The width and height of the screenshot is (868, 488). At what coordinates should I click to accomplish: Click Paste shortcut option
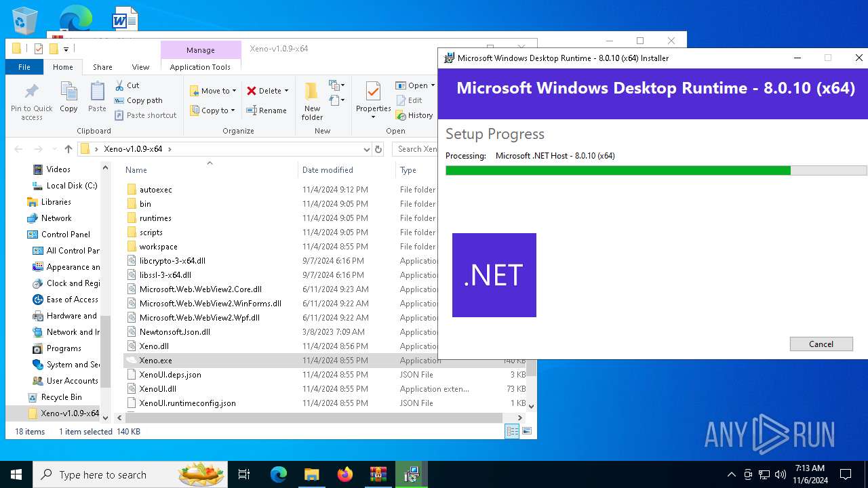coord(145,115)
